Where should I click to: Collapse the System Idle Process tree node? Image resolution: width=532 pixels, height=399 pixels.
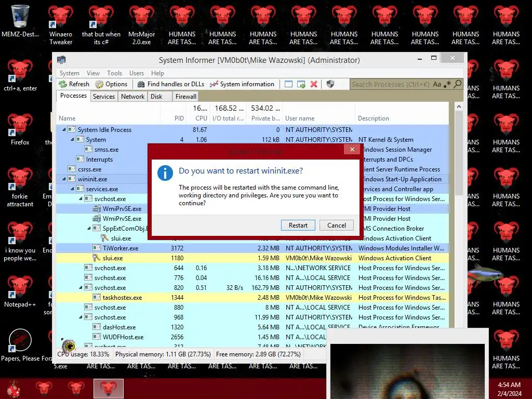tap(64, 129)
